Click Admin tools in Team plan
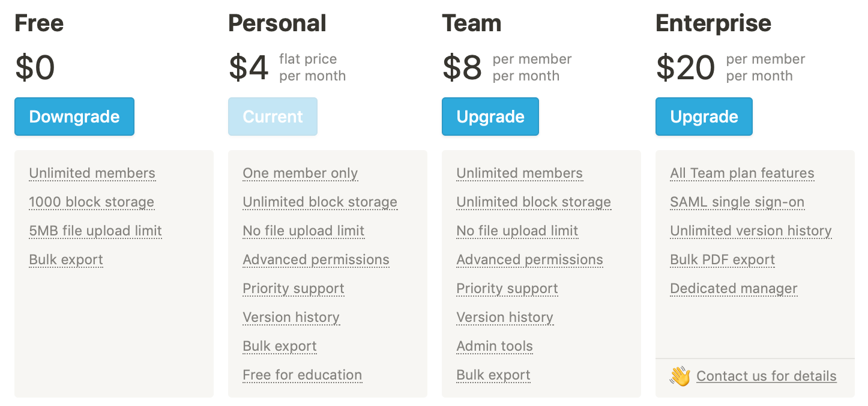868x406 pixels. pyautogui.click(x=495, y=347)
